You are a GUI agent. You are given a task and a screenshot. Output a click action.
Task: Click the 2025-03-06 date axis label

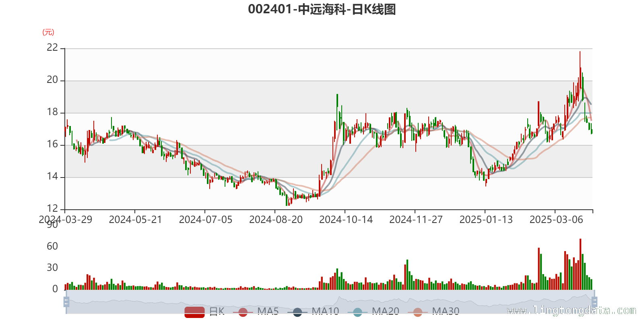pyautogui.click(x=556, y=220)
